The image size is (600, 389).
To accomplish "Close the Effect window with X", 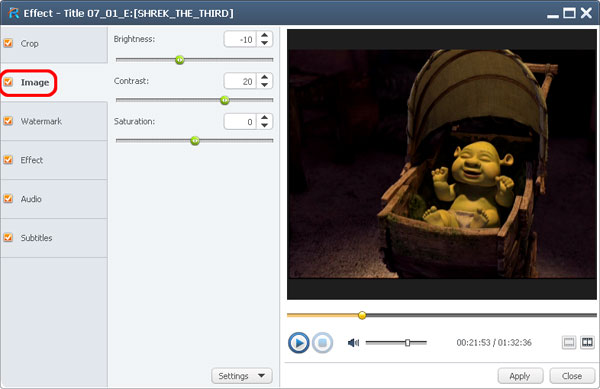I will tap(586, 13).
